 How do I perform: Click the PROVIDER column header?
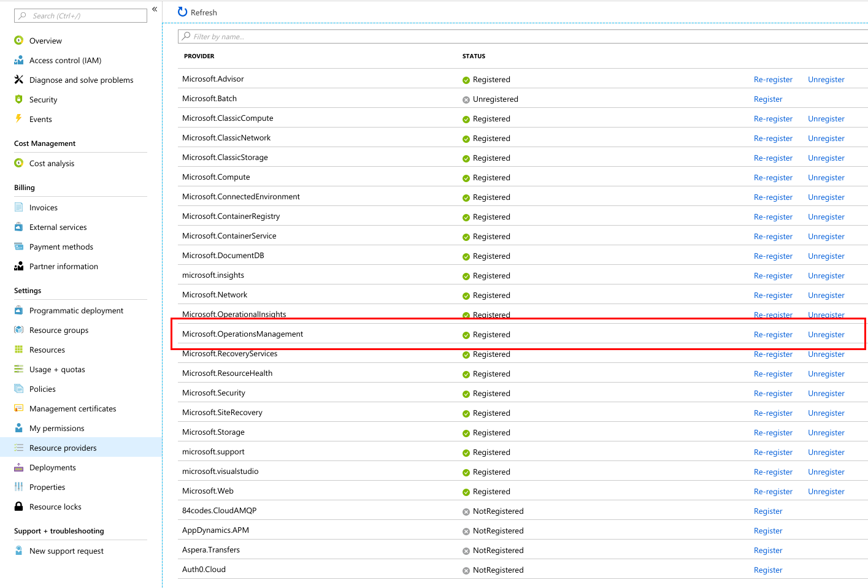tap(199, 56)
